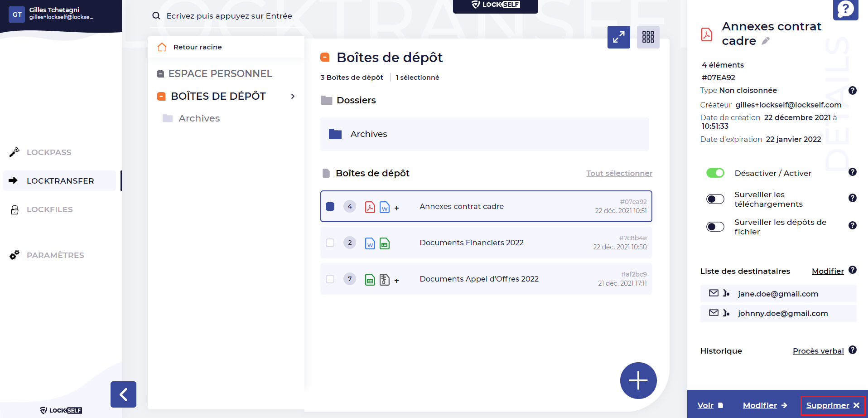Screen dimensions: 868x418
Task: Collapse the Espace Personnel tree section
Action: (160, 74)
